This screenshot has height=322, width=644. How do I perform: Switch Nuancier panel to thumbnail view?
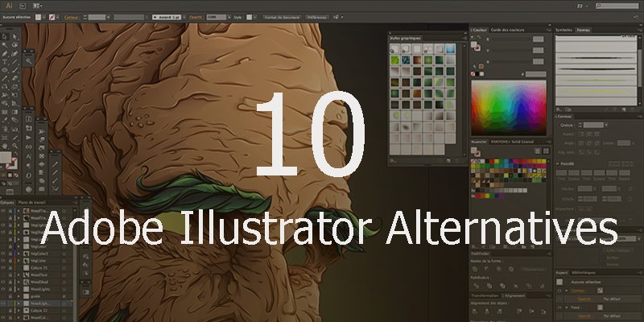point(546,151)
